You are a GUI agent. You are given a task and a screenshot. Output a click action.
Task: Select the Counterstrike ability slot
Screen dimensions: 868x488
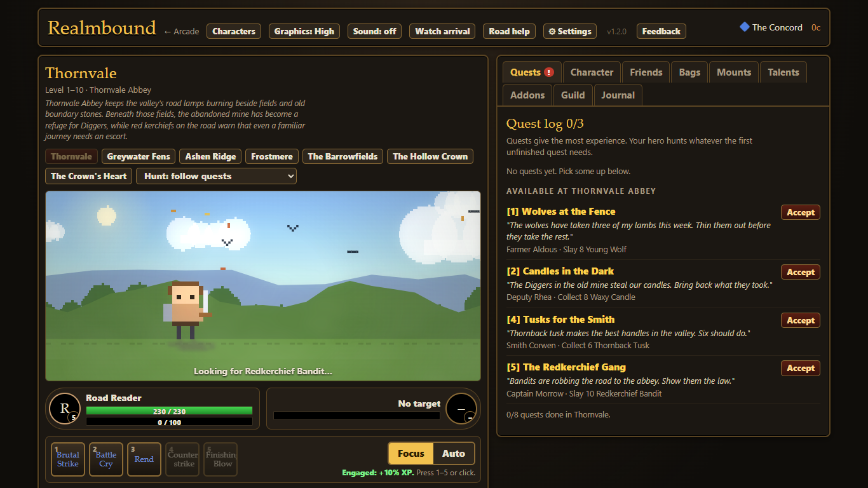click(x=182, y=459)
